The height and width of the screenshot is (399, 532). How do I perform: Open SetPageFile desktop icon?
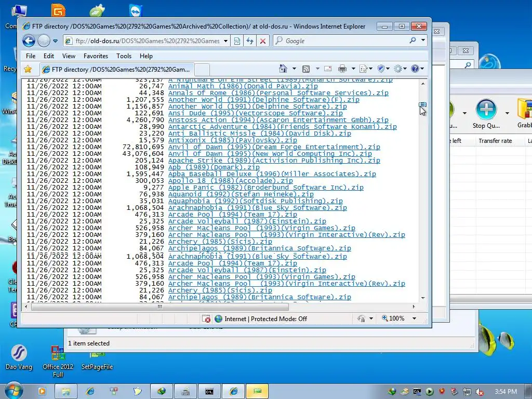tap(97, 361)
